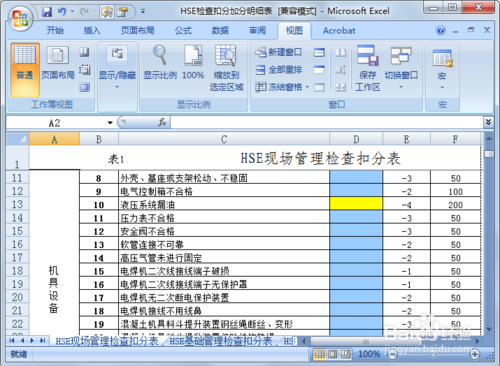The image size is (500, 366).
Task: Switch to 页面布局 view in ribbon
Action: click(x=58, y=63)
